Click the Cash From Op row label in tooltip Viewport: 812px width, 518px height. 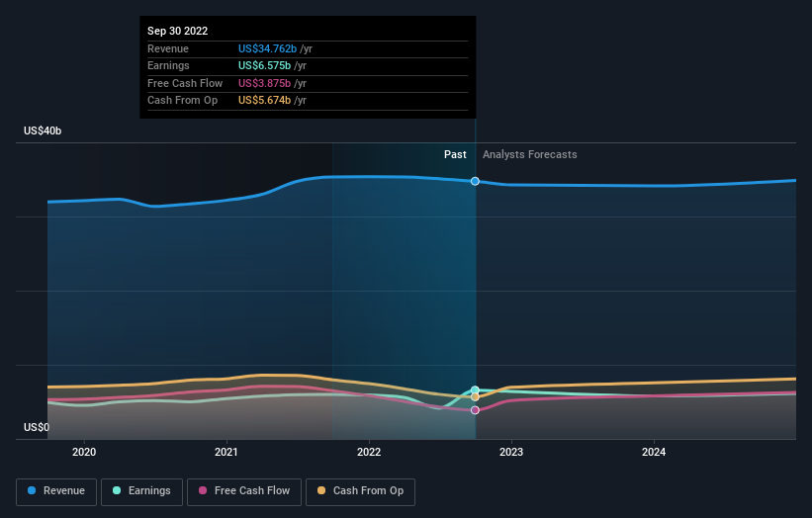pyautogui.click(x=182, y=101)
